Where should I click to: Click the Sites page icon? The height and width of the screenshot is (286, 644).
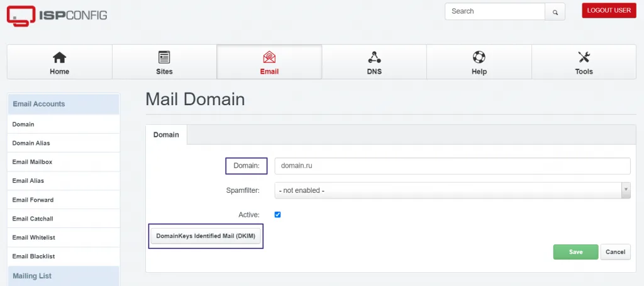pos(164,57)
